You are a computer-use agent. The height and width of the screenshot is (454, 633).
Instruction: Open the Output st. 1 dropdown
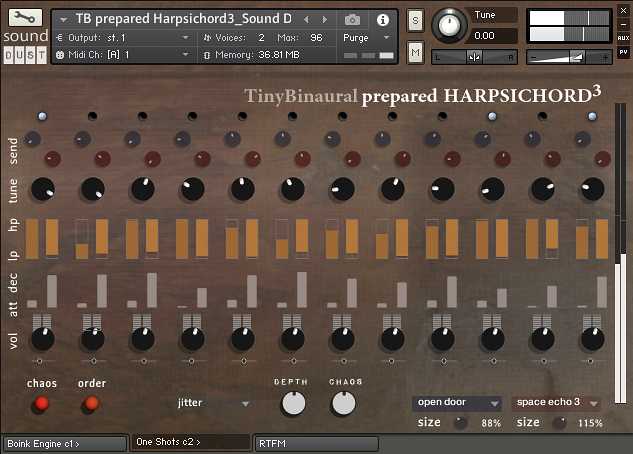(x=185, y=38)
